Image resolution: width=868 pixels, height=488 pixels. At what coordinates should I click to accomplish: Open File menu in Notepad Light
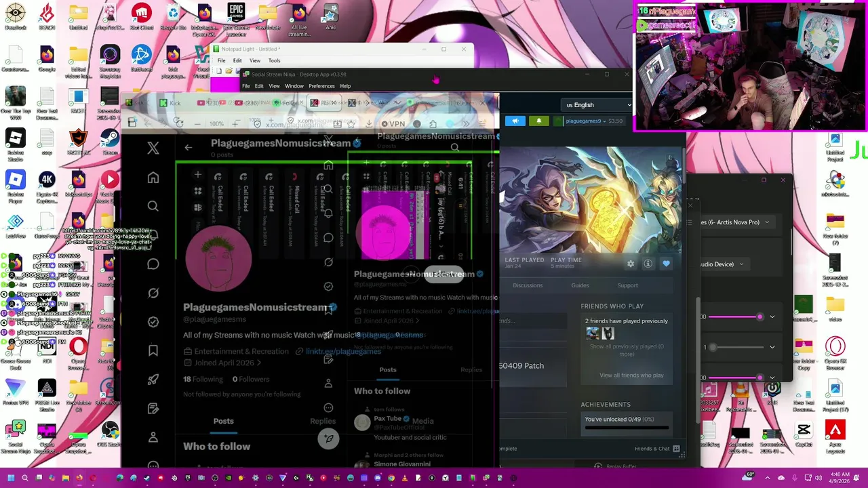coord(221,60)
